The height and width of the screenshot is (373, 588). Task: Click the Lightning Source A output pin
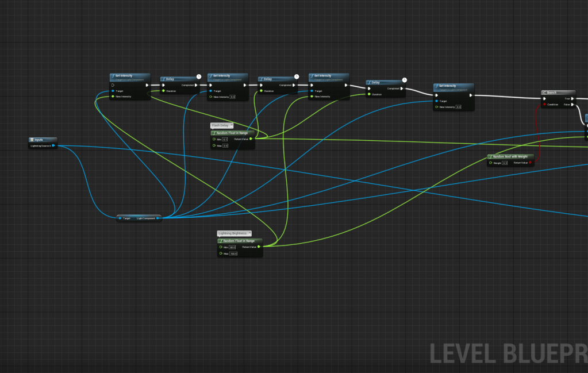53,146
